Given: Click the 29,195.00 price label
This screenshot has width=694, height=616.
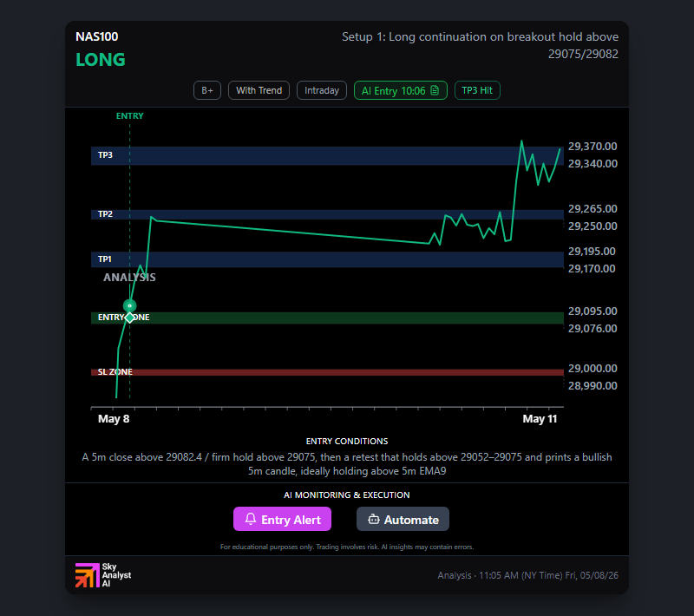Looking at the screenshot, I should coord(592,252).
